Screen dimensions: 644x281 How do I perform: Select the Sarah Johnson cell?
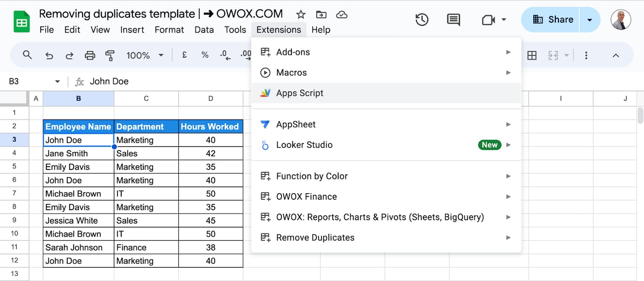78,247
